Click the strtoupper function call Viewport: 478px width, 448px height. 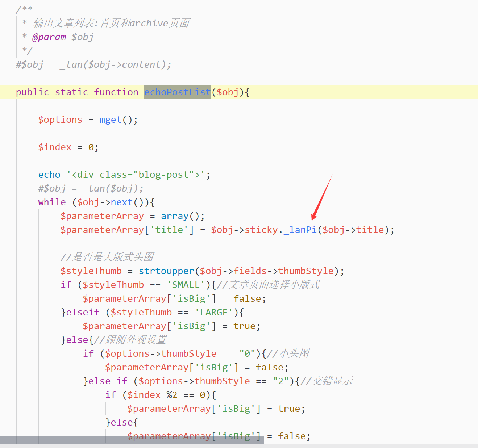pyautogui.click(x=167, y=271)
